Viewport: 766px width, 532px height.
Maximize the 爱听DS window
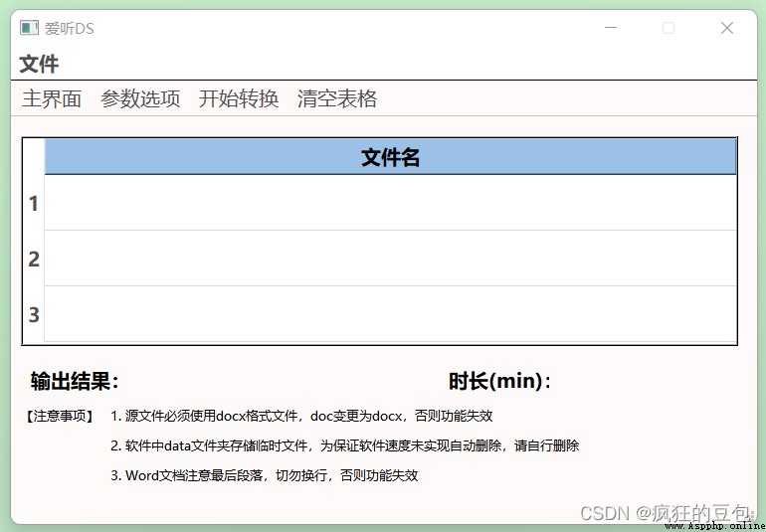[669, 28]
